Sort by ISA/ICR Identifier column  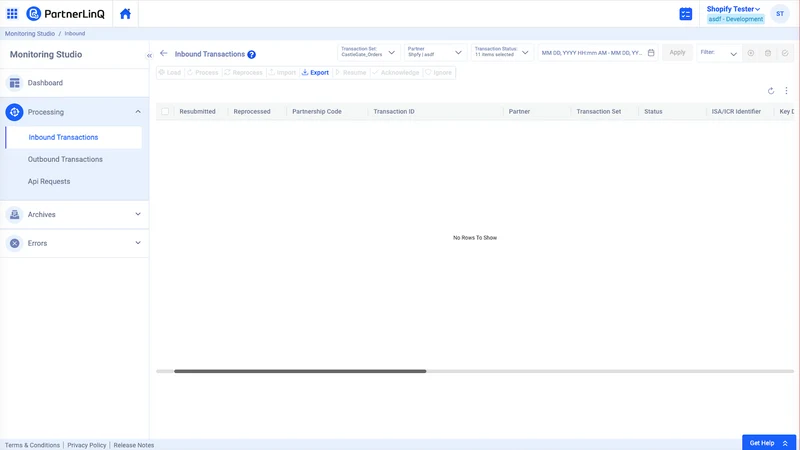[736, 111]
